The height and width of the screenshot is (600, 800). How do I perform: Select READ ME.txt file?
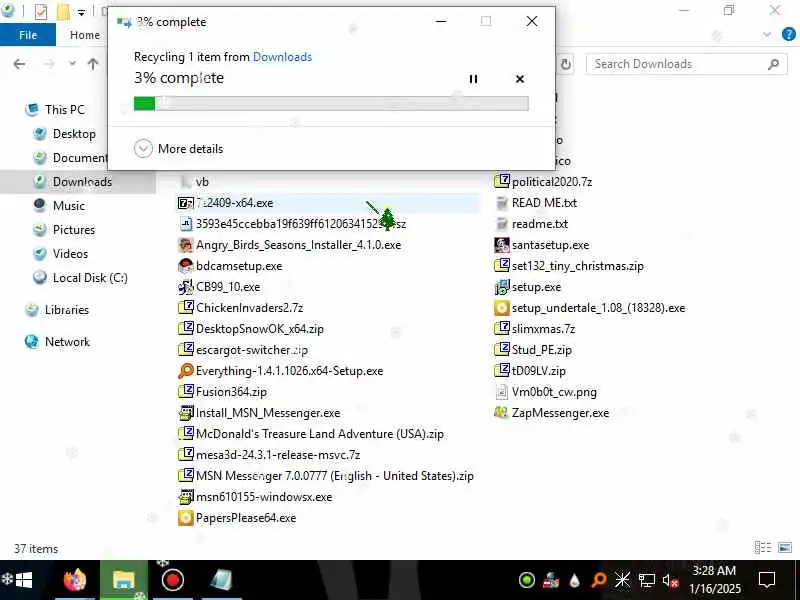(536, 203)
